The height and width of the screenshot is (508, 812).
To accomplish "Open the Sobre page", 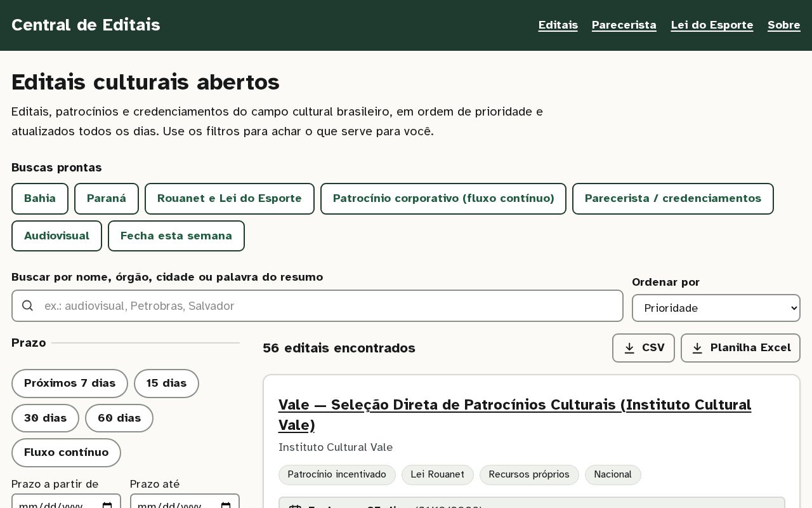I will [x=784, y=25].
